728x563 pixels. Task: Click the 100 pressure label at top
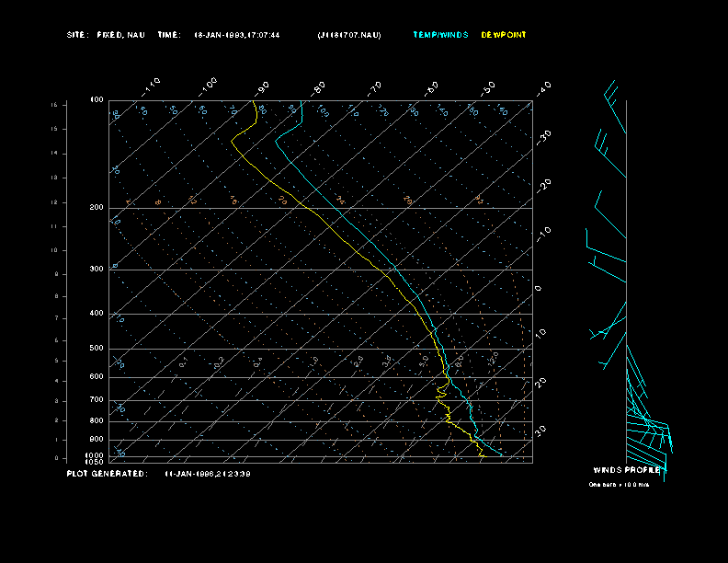[x=96, y=99]
